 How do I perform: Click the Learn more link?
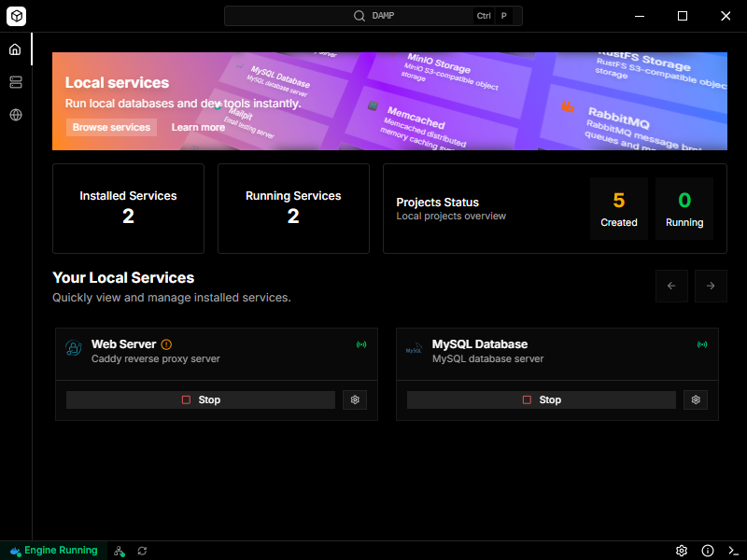coord(198,127)
